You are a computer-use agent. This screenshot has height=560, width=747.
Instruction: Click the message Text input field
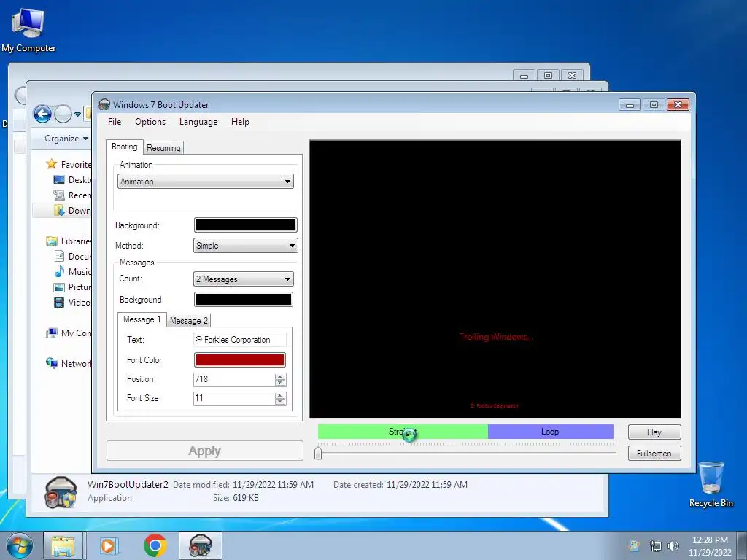[239, 340]
